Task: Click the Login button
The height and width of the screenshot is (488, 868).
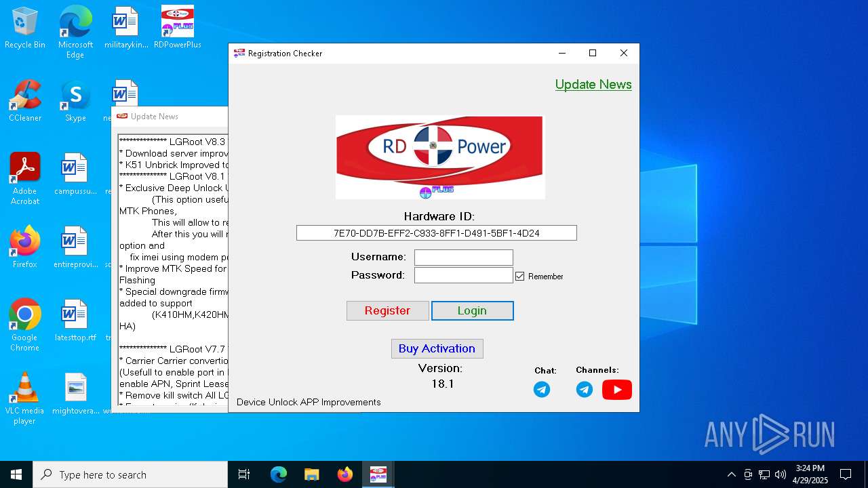Action: coord(473,310)
